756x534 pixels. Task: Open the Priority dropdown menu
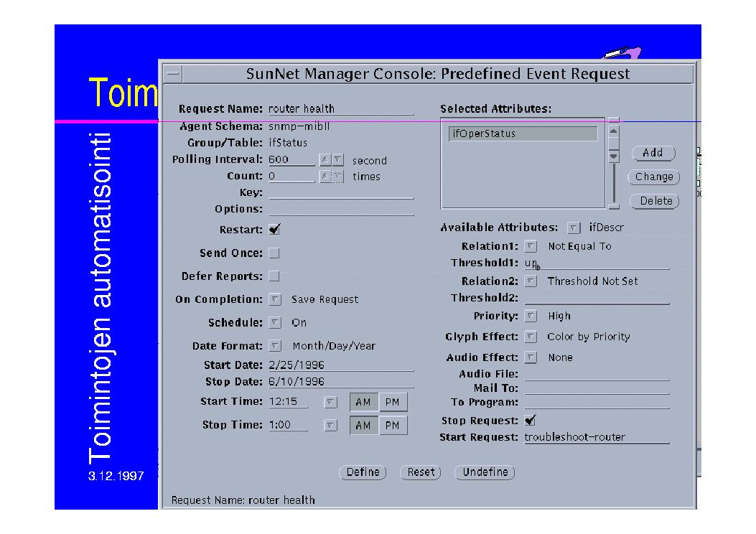pos(531,316)
